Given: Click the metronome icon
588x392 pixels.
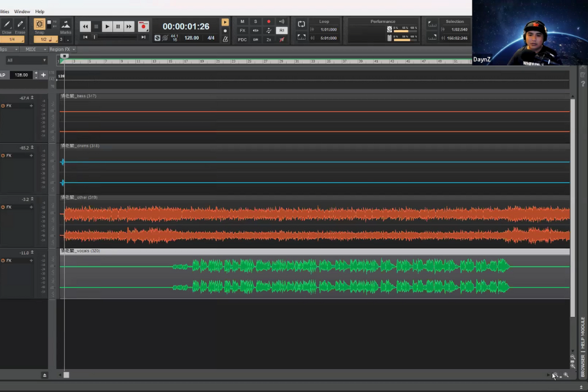Looking at the screenshot, I should (225, 39).
